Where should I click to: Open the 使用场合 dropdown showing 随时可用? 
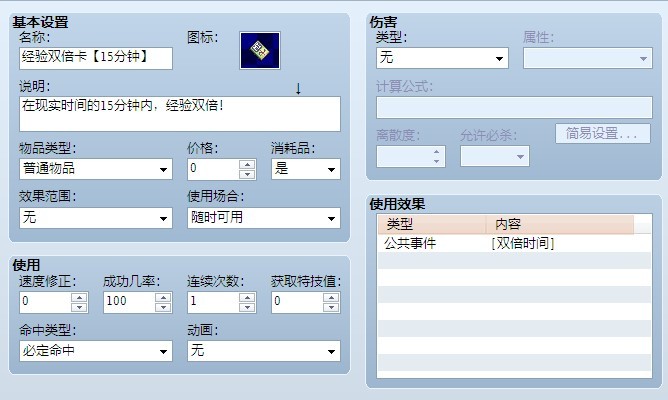[264, 218]
